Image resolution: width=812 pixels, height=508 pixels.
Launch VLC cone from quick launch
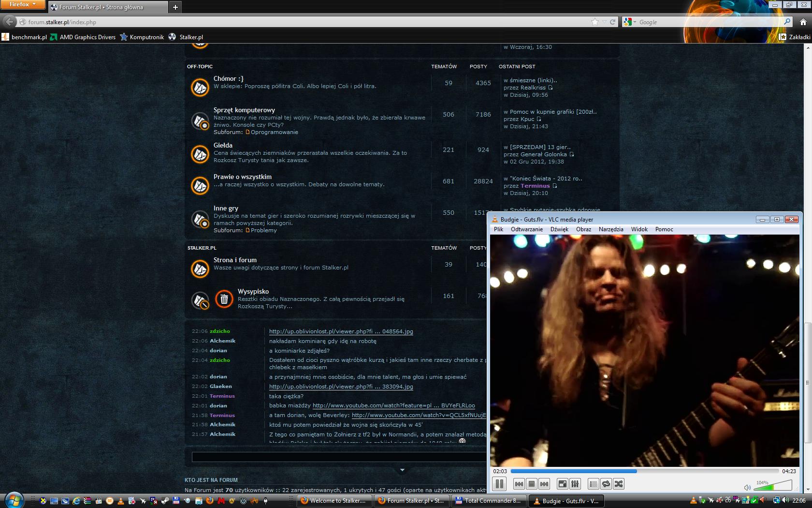pyautogui.click(x=121, y=501)
